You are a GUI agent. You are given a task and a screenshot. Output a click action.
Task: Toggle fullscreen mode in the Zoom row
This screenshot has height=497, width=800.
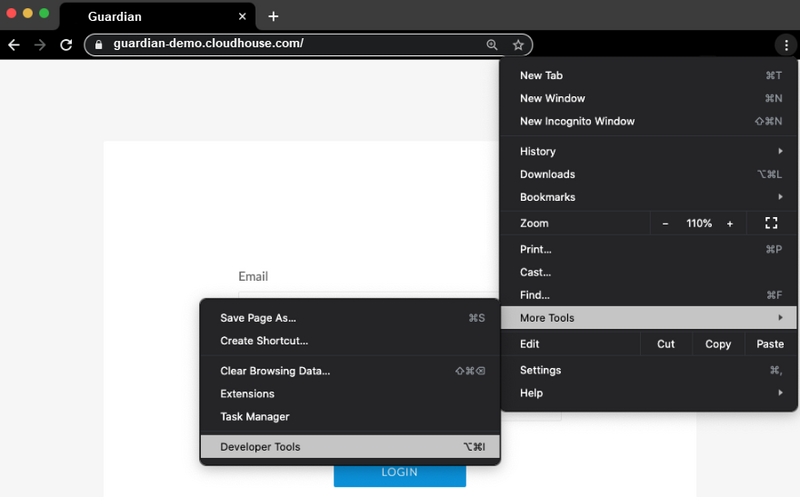point(770,223)
